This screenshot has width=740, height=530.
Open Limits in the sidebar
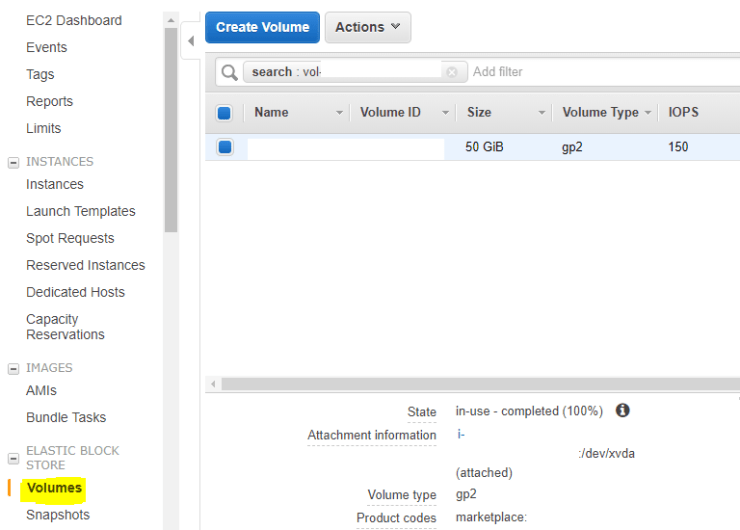[43, 128]
